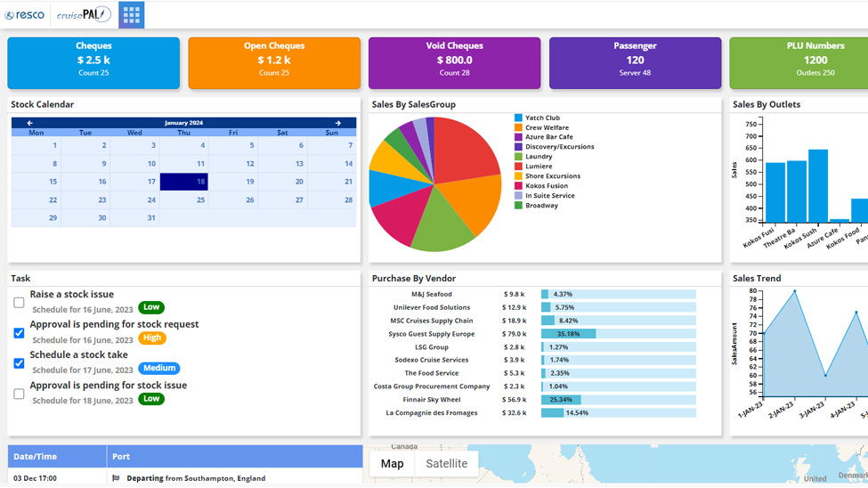Click the departing flag icon
The image size is (868, 488).
116,478
